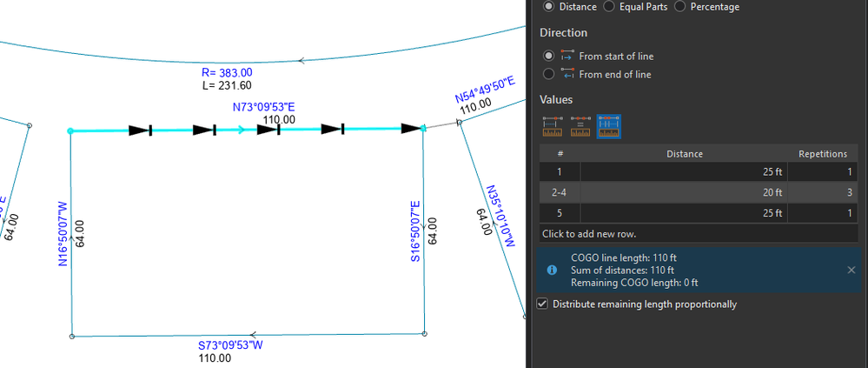This screenshot has width=868, height=368.
Task: Click the Remaining COGO length: 0 ft text
Action: 634,283
